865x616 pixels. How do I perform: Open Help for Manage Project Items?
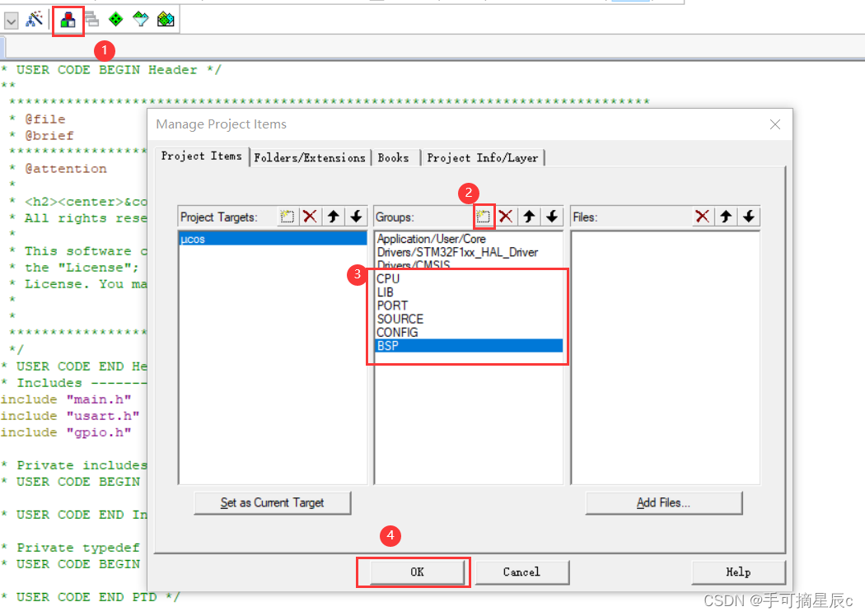pos(738,572)
